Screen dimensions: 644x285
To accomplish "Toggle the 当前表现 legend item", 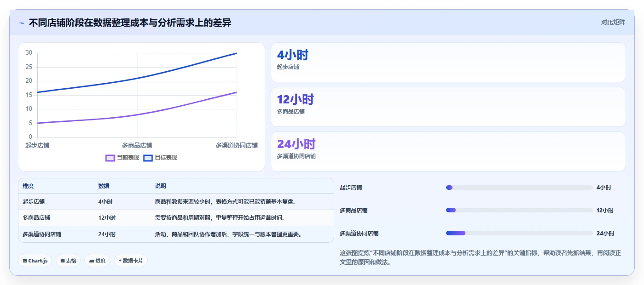I will tap(122, 158).
